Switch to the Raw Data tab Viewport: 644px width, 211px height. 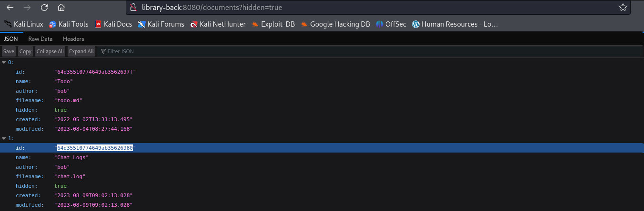[40, 39]
